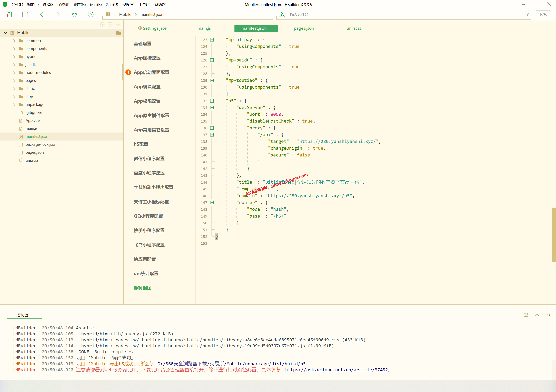Viewport: 556px width, 392px height.
Task: Toggle the code fold at line 147
Action: (x=212, y=203)
